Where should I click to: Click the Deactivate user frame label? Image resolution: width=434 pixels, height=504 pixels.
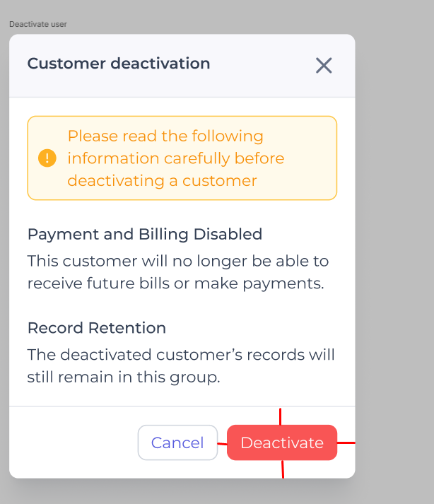(38, 24)
